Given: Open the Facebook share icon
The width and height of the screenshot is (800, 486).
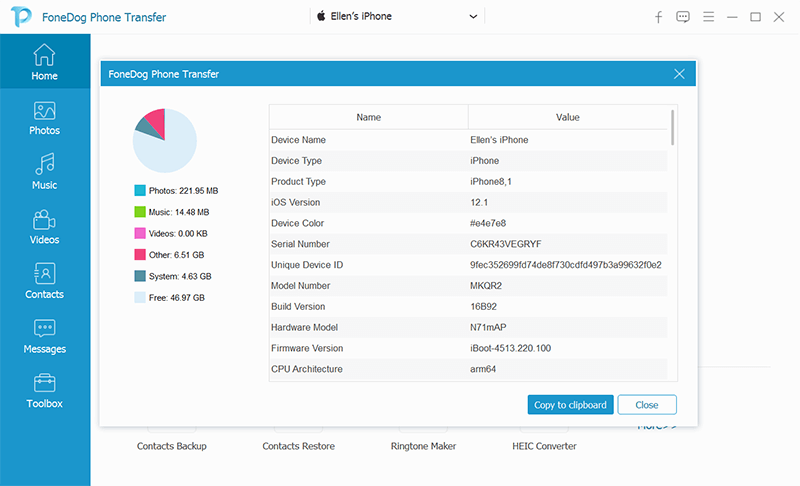Looking at the screenshot, I should [x=658, y=17].
